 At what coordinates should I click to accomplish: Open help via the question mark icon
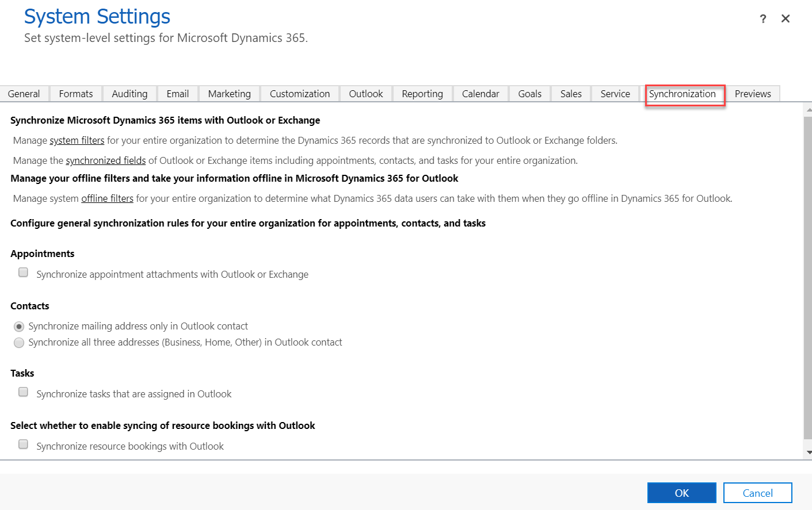point(763,18)
